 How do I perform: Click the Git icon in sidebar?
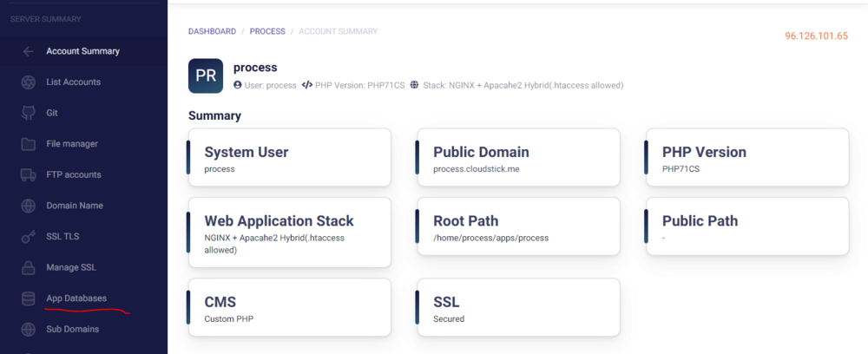(x=29, y=113)
